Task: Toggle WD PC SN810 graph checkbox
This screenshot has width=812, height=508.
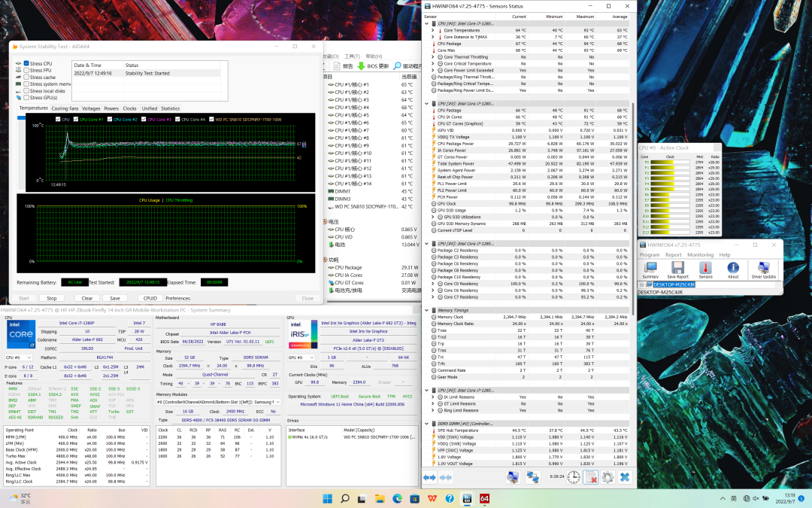Action: tap(211, 119)
